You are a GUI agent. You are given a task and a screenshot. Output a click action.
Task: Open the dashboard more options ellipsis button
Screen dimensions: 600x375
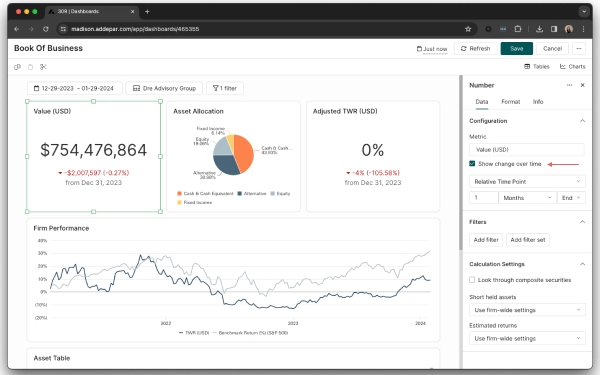(579, 49)
